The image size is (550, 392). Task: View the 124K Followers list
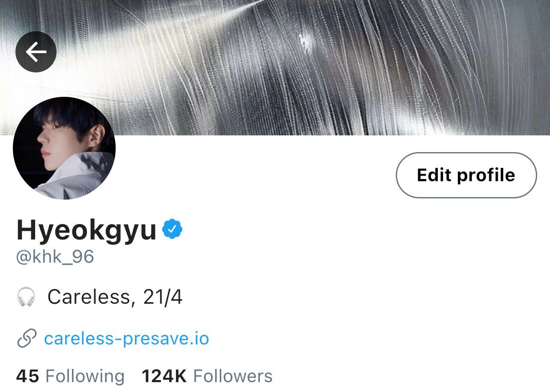click(x=207, y=376)
